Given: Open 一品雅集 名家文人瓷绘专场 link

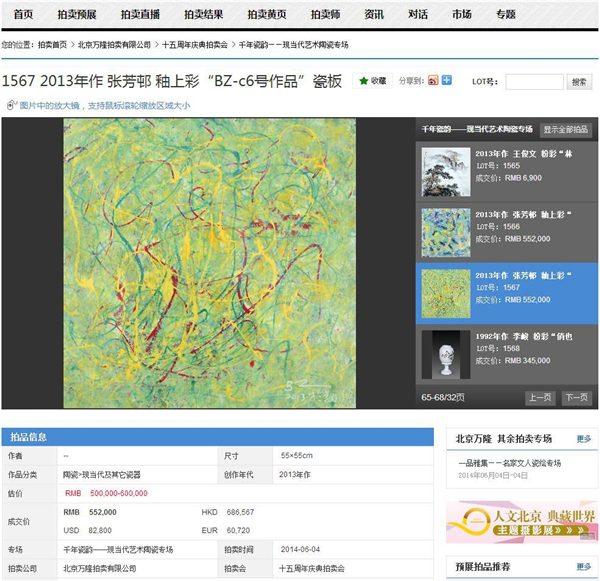Looking at the screenshot, I should (510, 463).
